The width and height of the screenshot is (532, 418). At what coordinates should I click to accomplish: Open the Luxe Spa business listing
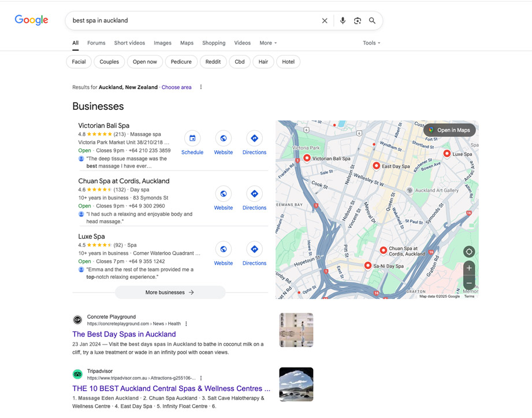click(92, 236)
